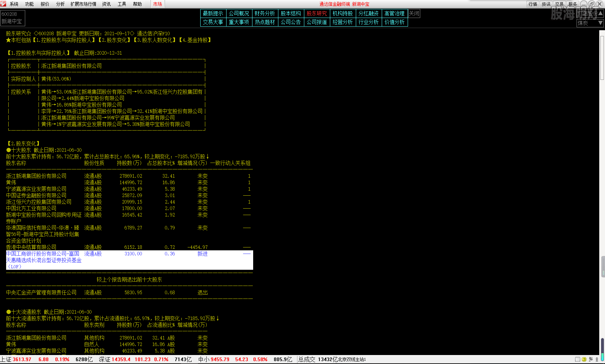Click the triple up-arrow status bar icon

(597, 359)
